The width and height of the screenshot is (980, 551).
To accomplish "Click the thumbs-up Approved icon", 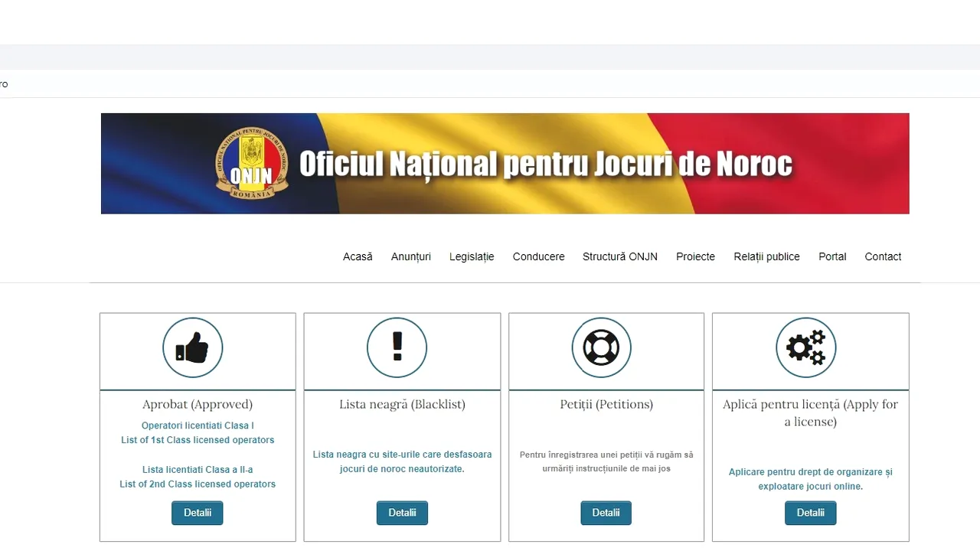I will 192,348.
